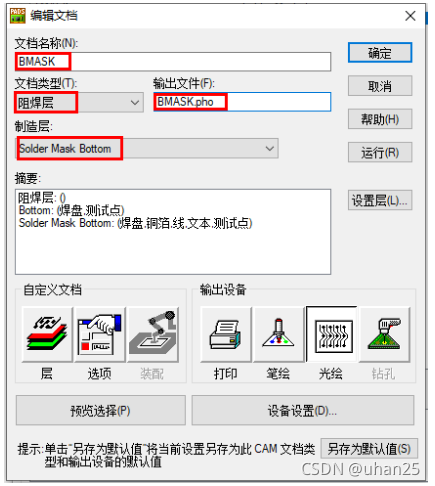Select the 笔绘 (Pen plot) output device
This screenshot has width=435, height=486.
click(279, 334)
